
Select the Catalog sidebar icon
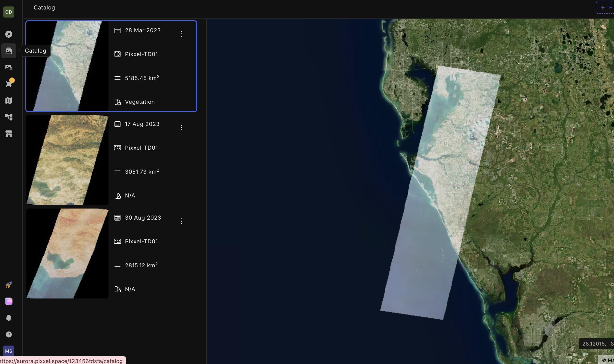click(9, 51)
